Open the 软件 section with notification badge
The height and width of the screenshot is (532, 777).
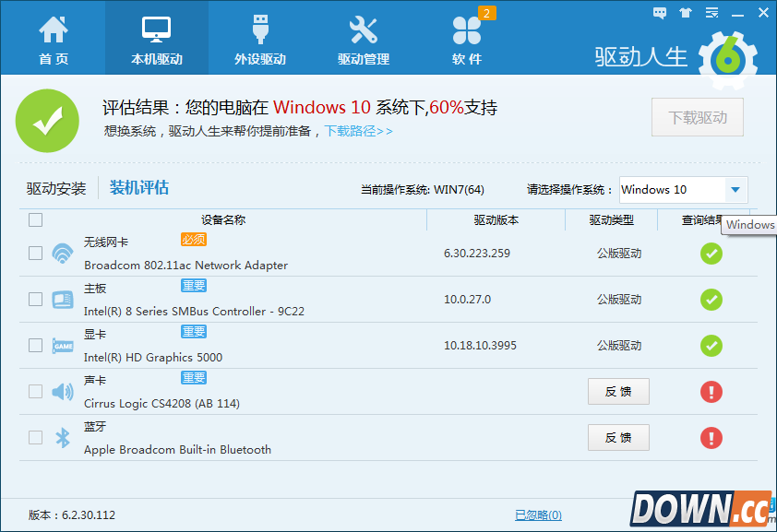[x=468, y=37]
